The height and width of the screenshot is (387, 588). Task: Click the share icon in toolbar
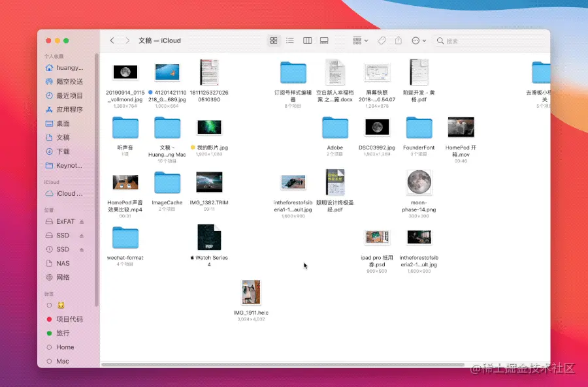pos(399,40)
